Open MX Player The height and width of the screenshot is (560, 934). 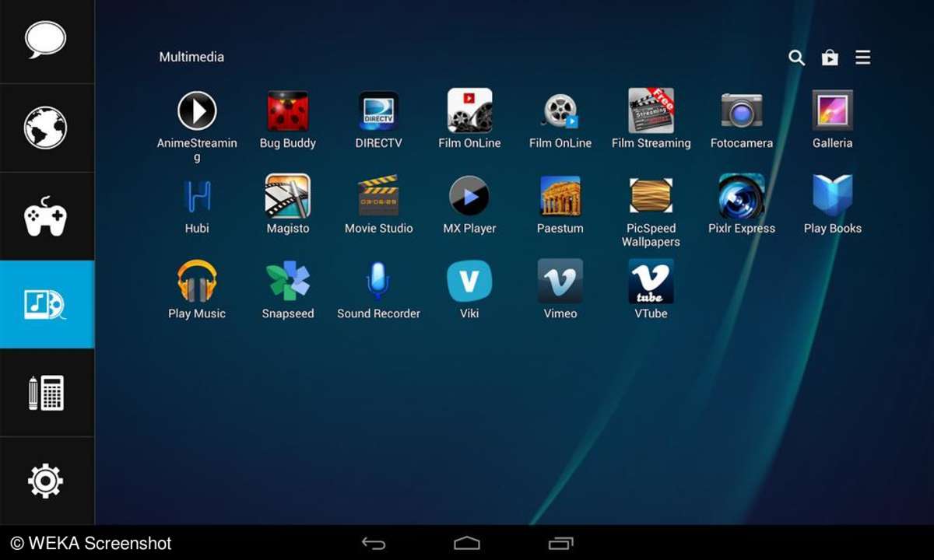[469, 196]
